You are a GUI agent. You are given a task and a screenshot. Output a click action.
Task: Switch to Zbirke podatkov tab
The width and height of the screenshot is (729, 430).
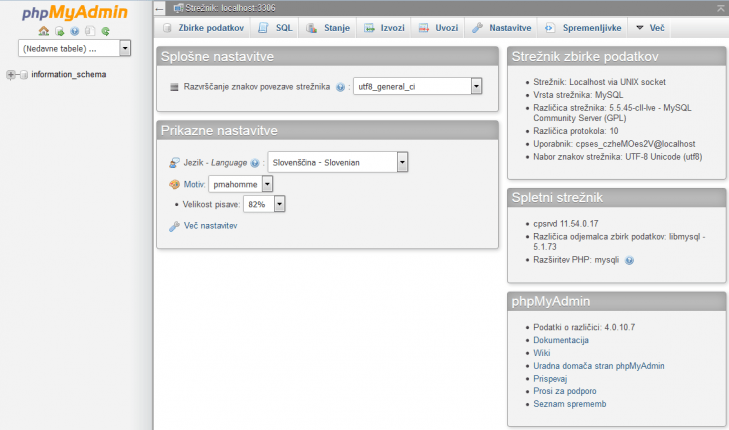pyautogui.click(x=204, y=28)
